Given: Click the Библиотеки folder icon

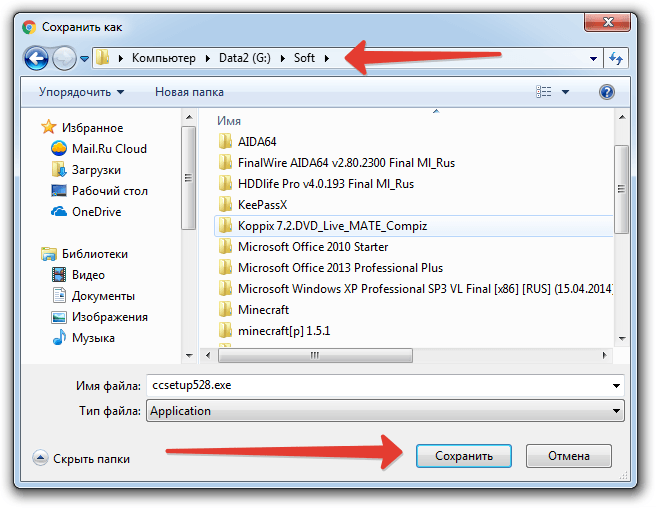Looking at the screenshot, I should [x=49, y=254].
